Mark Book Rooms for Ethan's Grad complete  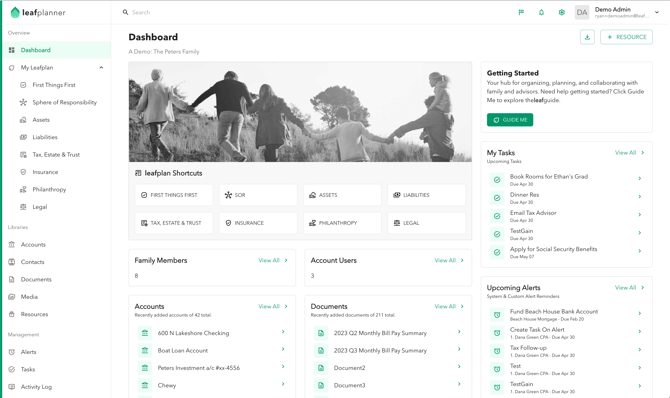[497, 180]
